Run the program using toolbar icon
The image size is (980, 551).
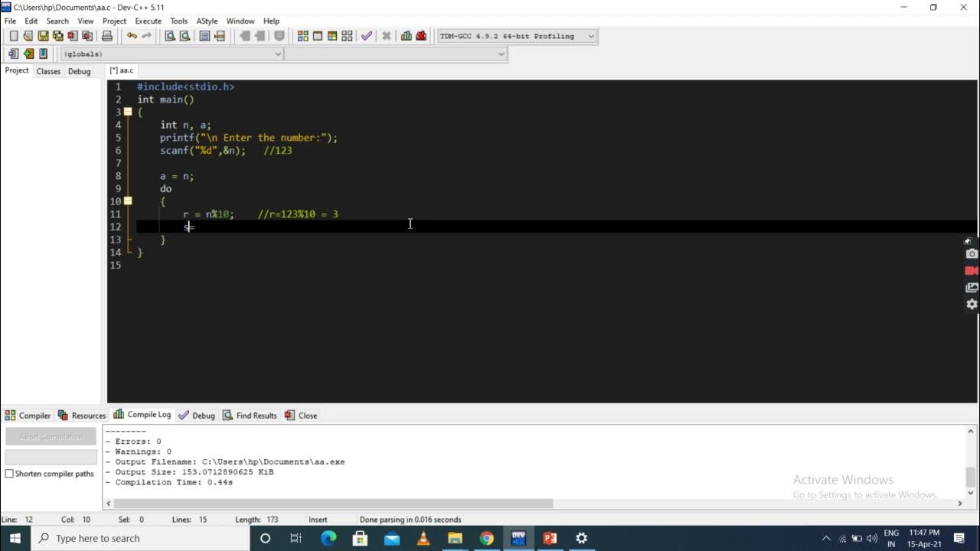click(x=318, y=36)
